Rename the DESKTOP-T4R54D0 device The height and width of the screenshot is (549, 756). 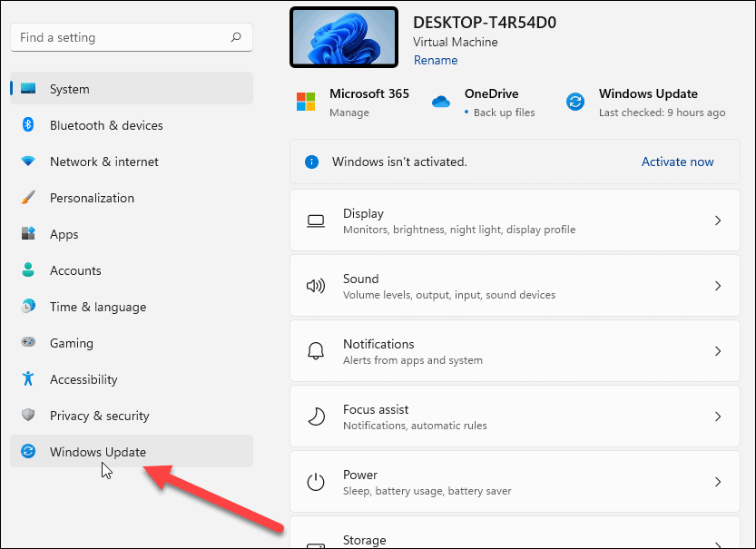(x=435, y=60)
